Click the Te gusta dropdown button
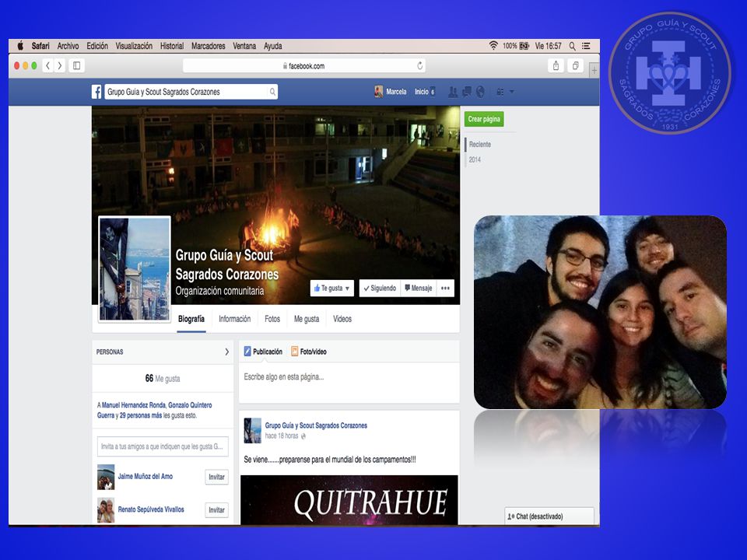Viewport: 747px width, 560px height. [x=332, y=288]
